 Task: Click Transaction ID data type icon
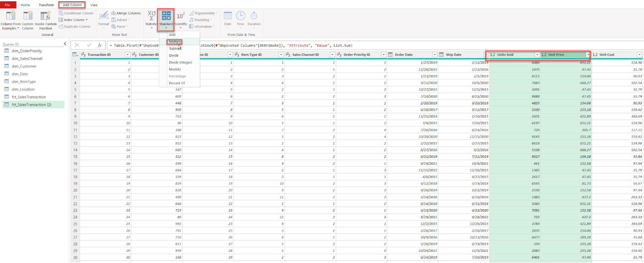(83, 55)
